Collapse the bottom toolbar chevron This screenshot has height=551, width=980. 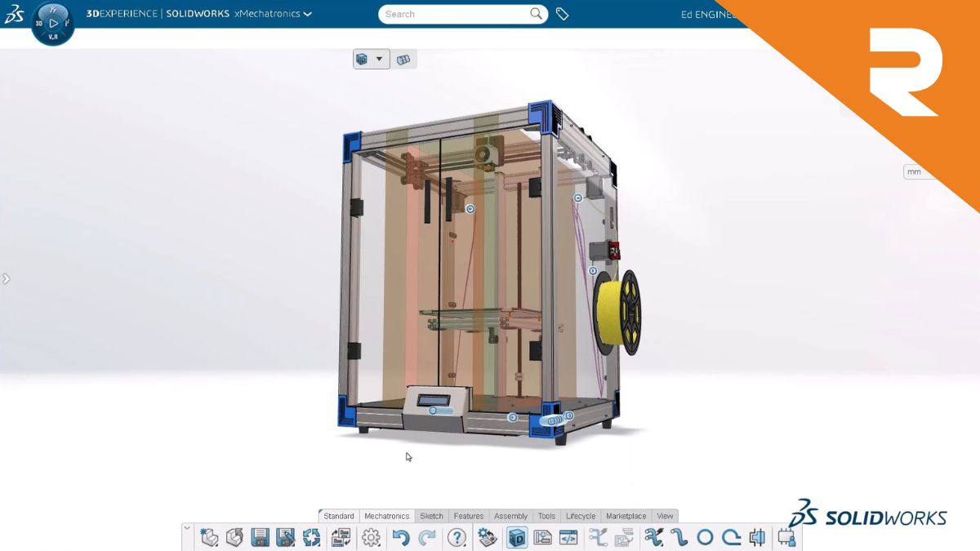187,528
